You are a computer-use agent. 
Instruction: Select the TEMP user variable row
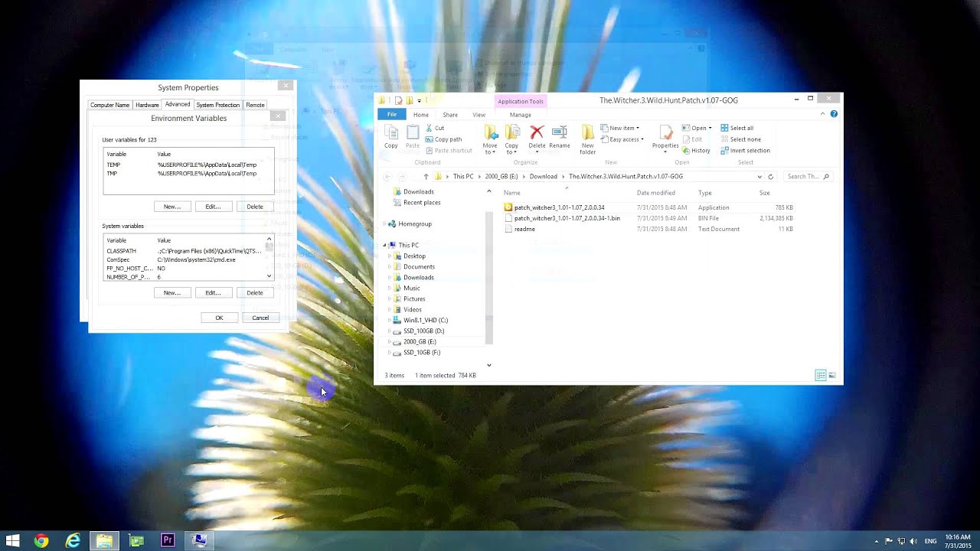point(188,165)
